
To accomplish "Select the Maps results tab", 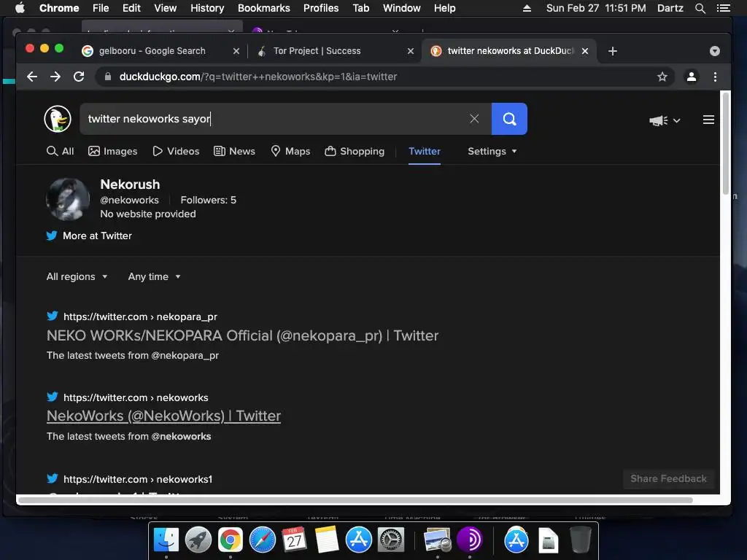I will pyautogui.click(x=290, y=152).
